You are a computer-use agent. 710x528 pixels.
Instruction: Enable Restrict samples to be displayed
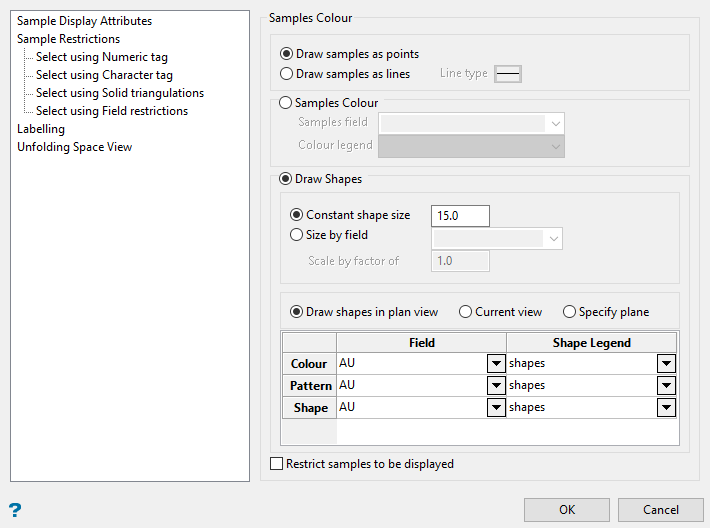click(x=277, y=464)
